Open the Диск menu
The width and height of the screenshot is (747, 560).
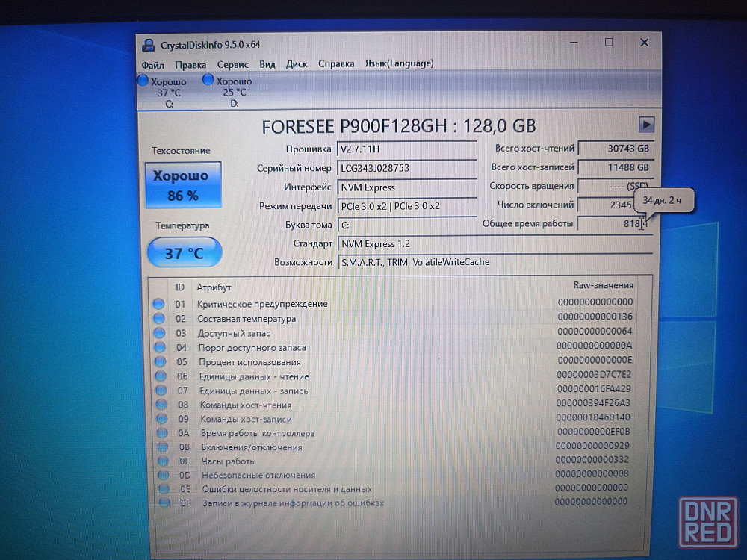point(297,63)
